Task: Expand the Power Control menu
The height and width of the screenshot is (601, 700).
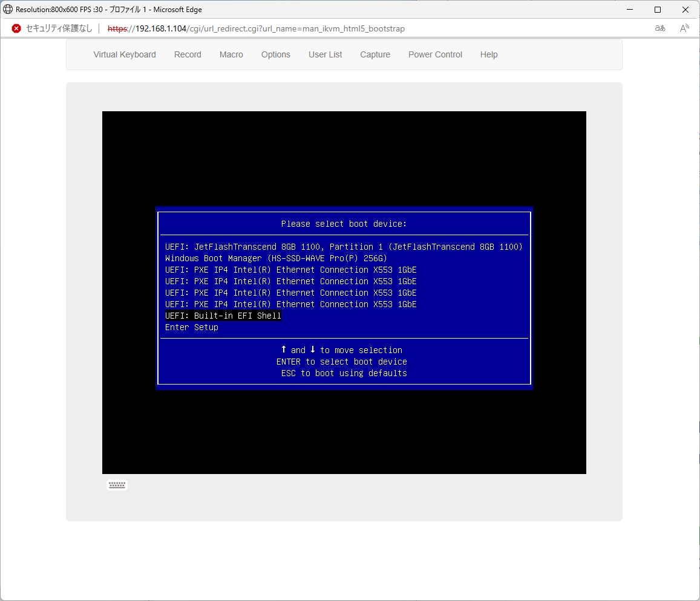Action: click(435, 54)
